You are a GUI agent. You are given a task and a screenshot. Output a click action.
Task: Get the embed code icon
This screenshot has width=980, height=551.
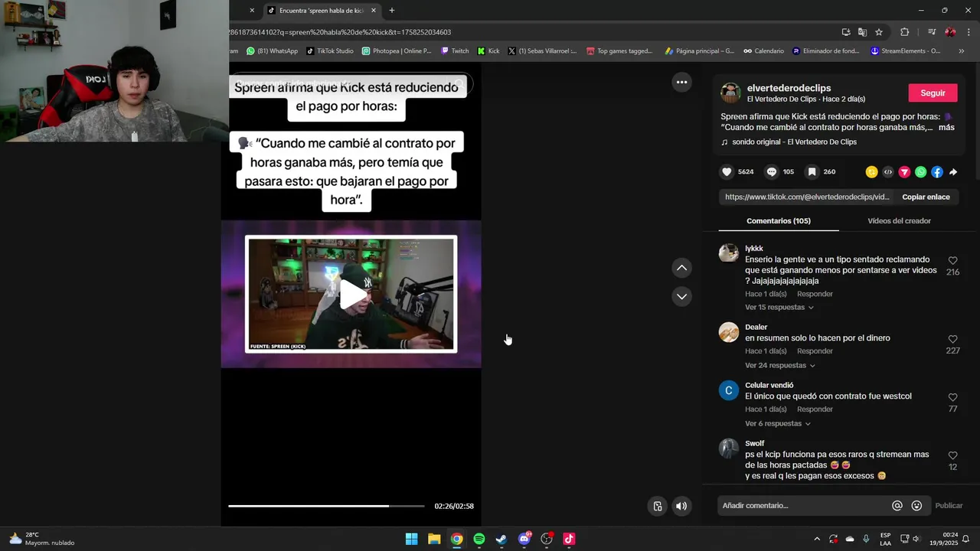(x=888, y=172)
